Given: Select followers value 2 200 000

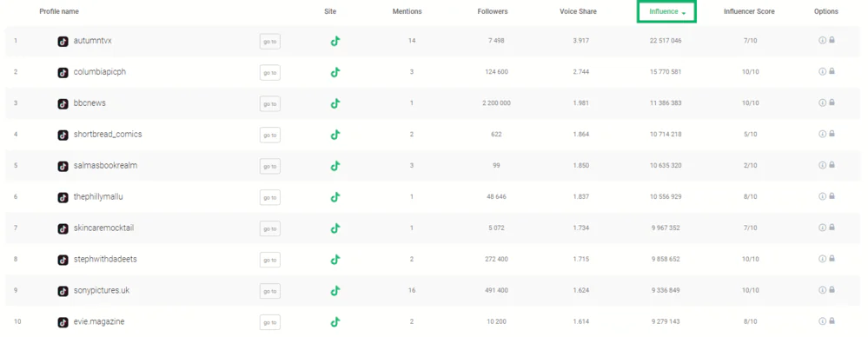Looking at the screenshot, I should tap(496, 103).
